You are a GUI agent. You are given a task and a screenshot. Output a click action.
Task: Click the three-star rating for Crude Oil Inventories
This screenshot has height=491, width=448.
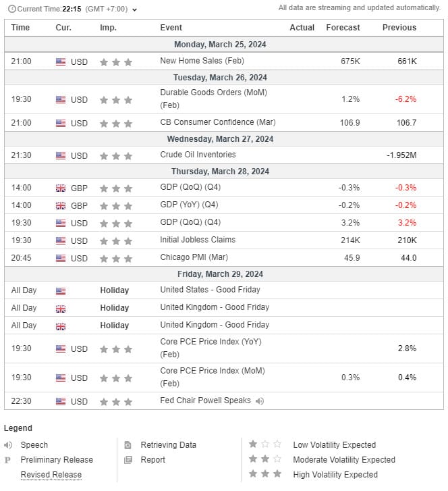pos(115,156)
